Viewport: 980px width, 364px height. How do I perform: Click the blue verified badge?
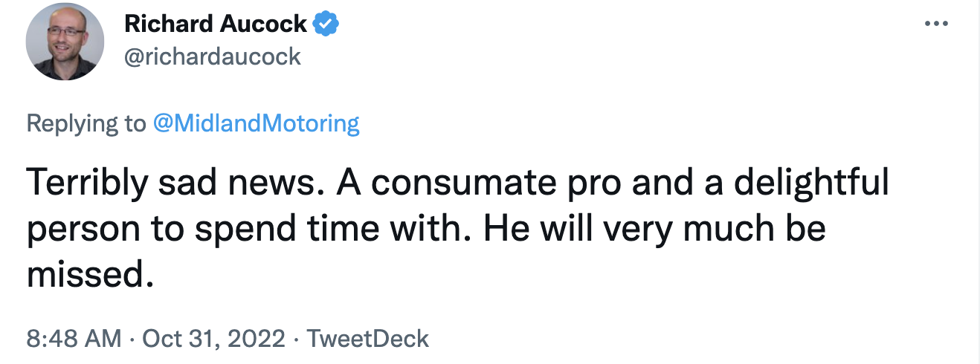click(x=326, y=25)
